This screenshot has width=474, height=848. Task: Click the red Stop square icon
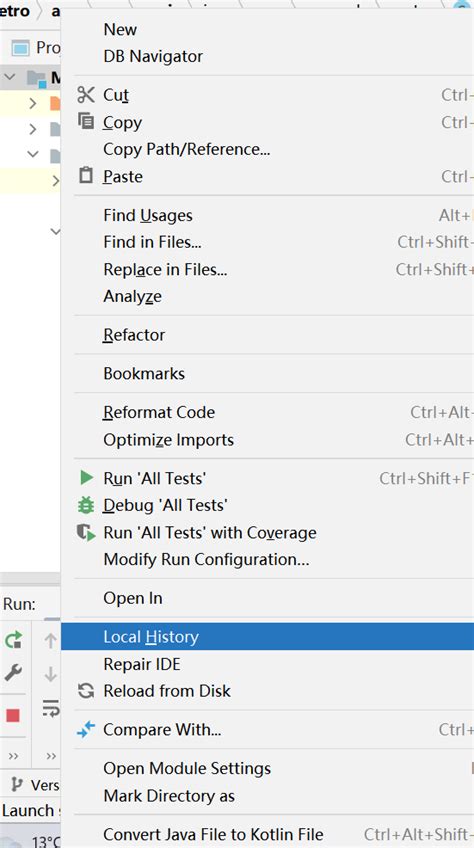tap(13, 716)
